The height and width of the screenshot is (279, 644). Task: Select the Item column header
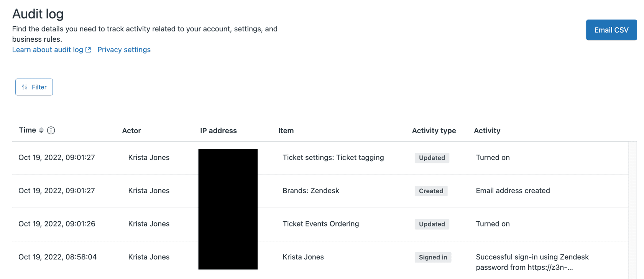tap(286, 131)
